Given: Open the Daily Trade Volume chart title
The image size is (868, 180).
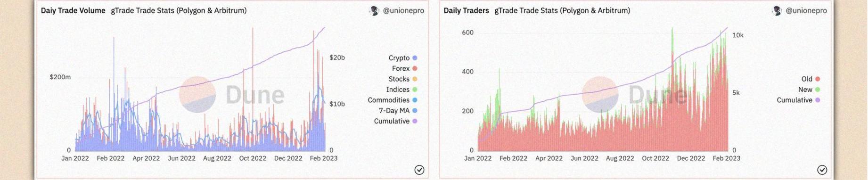Looking at the screenshot, I should [x=73, y=10].
